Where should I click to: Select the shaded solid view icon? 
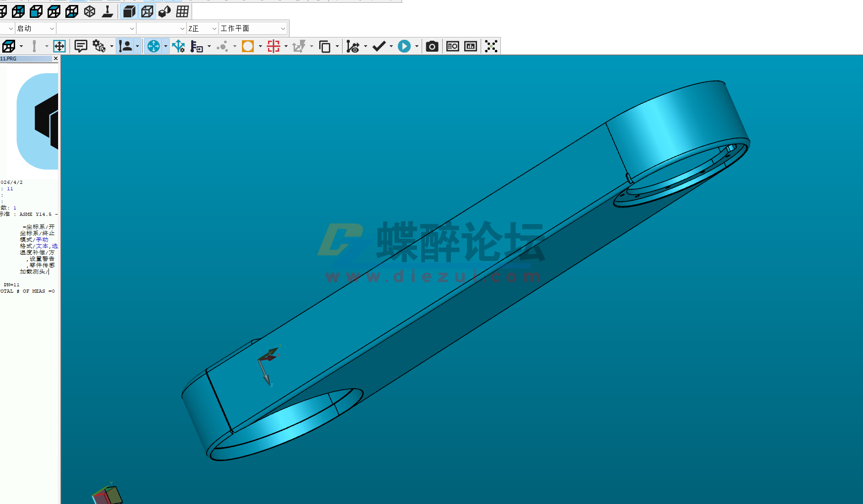[129, 11]
